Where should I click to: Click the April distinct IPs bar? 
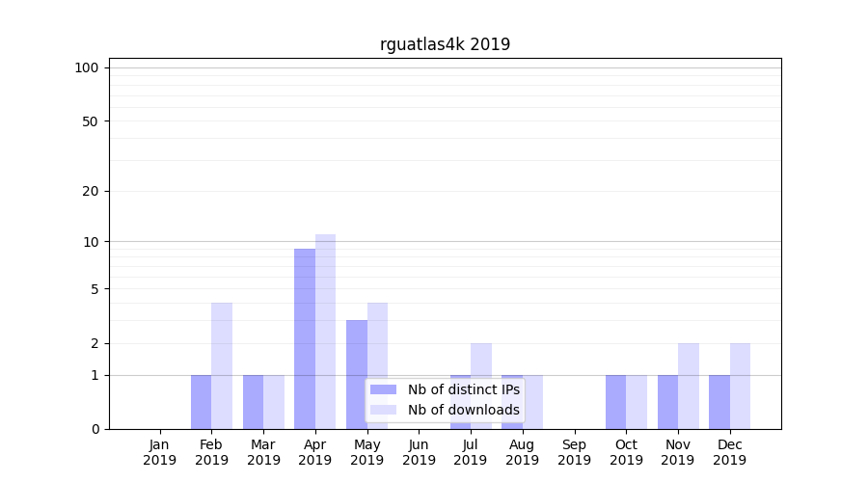(x=305, y=338)
